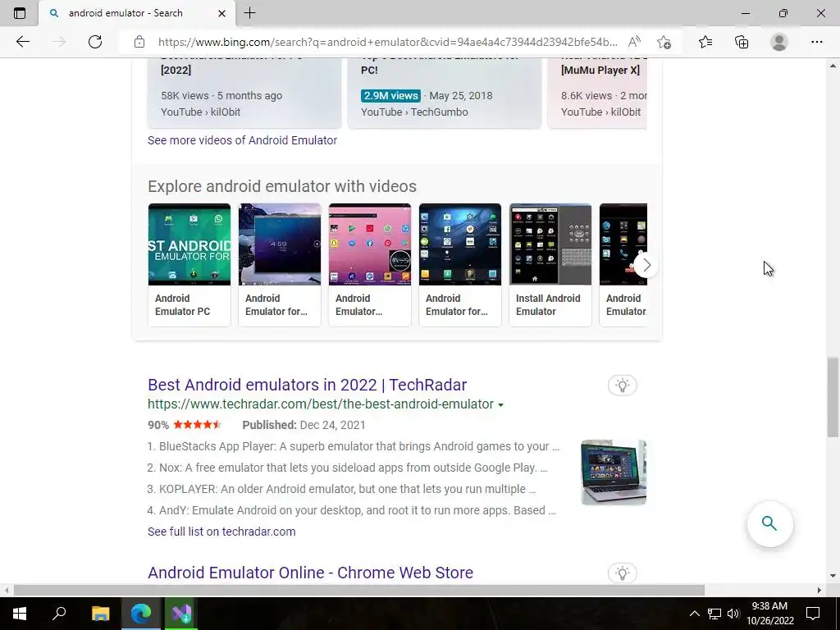Click lightbulb icon beside TechRadar result

click(x=622, y=386)
